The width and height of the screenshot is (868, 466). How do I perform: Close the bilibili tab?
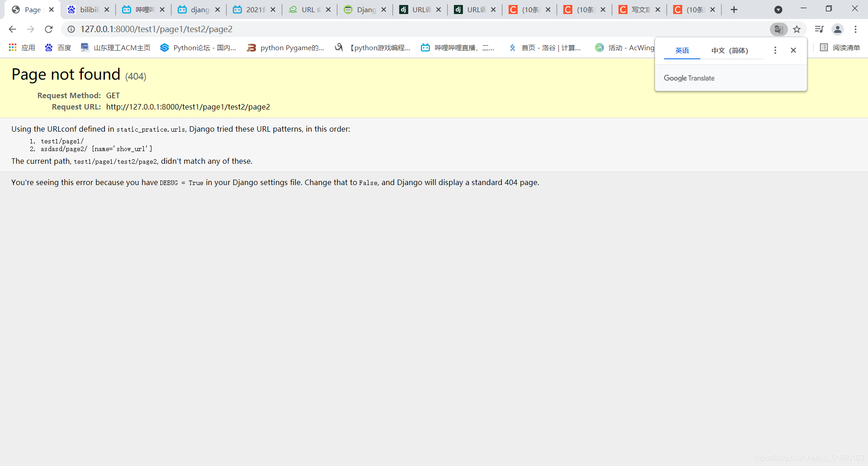pyautogui.click(x=107, y=10)
